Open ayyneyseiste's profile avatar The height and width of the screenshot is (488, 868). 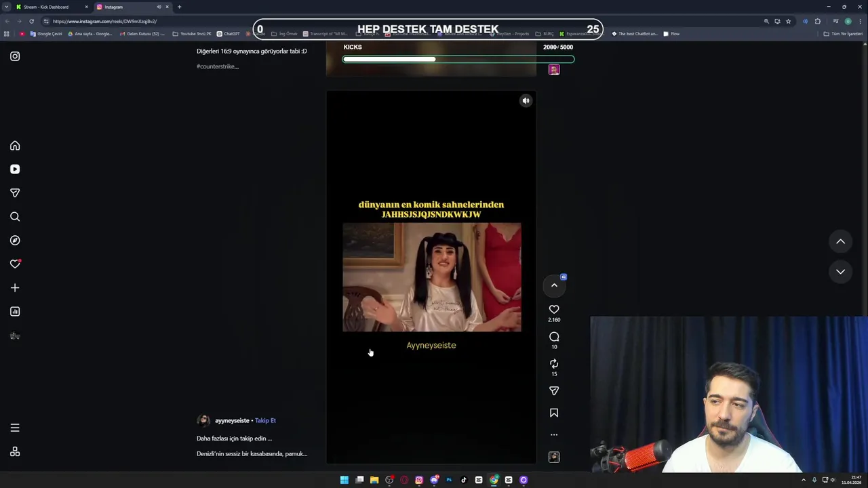[203, 421]
